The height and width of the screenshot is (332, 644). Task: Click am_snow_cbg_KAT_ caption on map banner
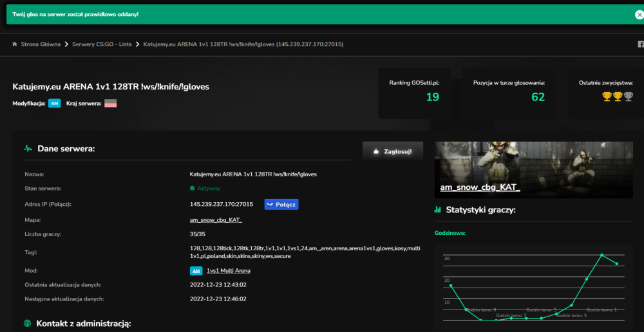pos(480,187)
